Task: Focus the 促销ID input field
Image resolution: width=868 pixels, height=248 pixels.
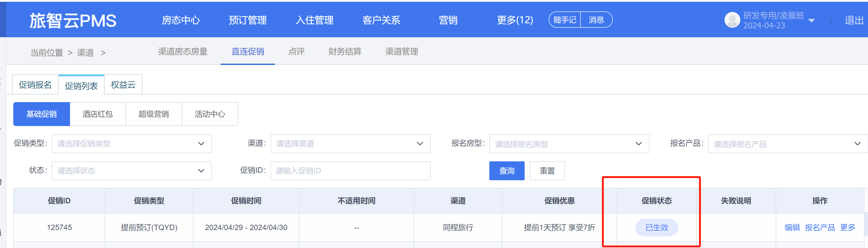Action: [x=350, y=170]
